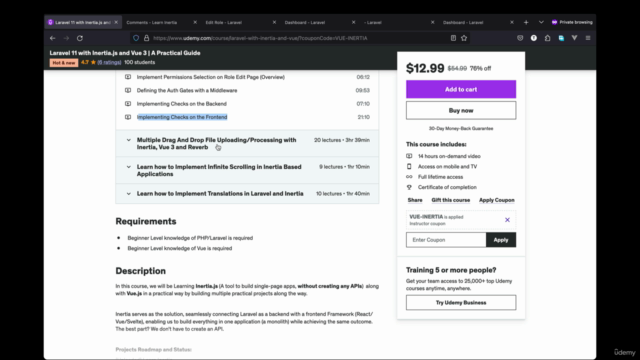Screen dimensions: 640x360
Task: Click the infinity icon by Full lifetime access
Action: point(409,177)
